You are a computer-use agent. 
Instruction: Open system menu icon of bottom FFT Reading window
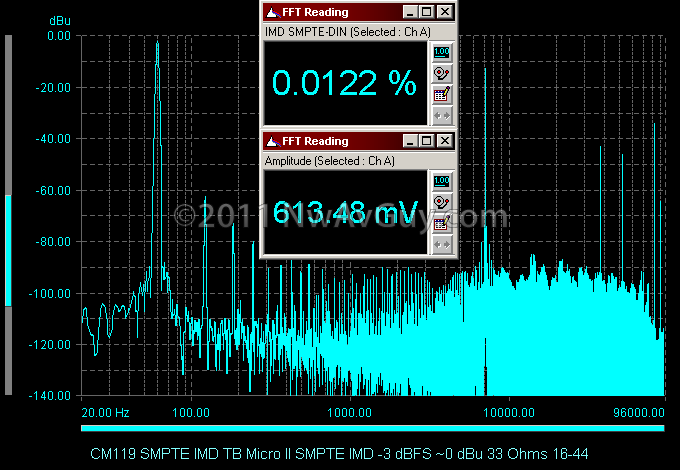[x=271, y=141]
